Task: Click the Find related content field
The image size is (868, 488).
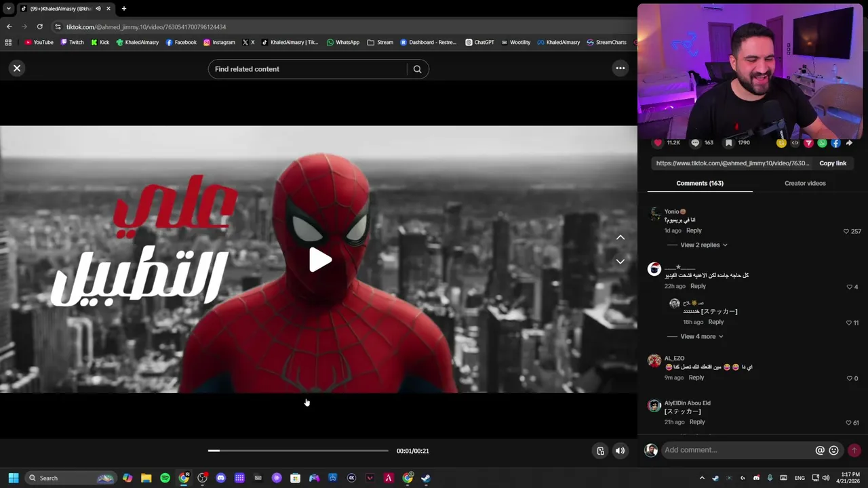Action: tap(309, 69)
